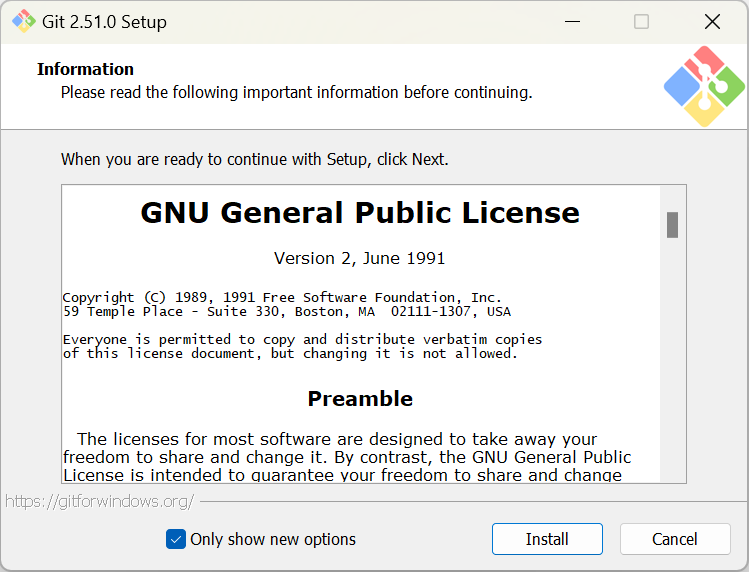Click the Version 2, June 1991 text

(x=359, y=258)
